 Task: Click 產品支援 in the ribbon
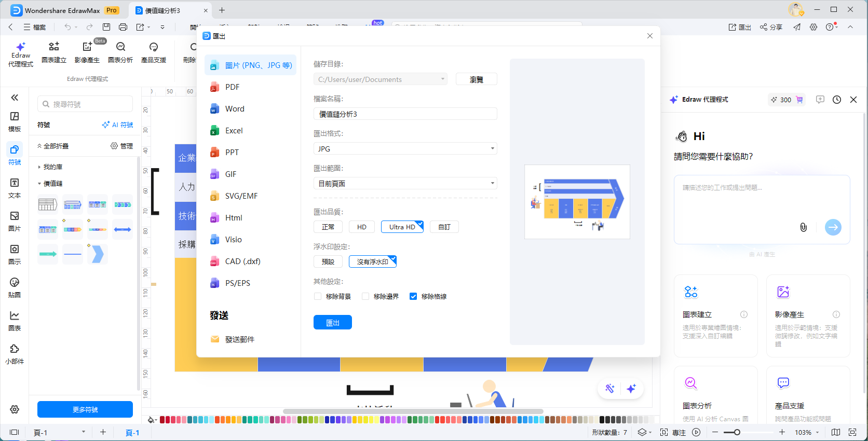(x=154, y=53)
